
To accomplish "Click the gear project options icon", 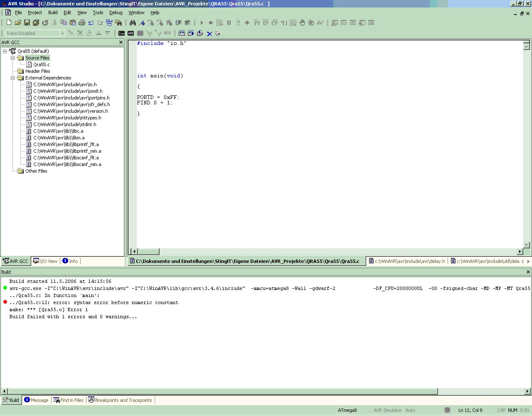I will (x=218, y=33).
